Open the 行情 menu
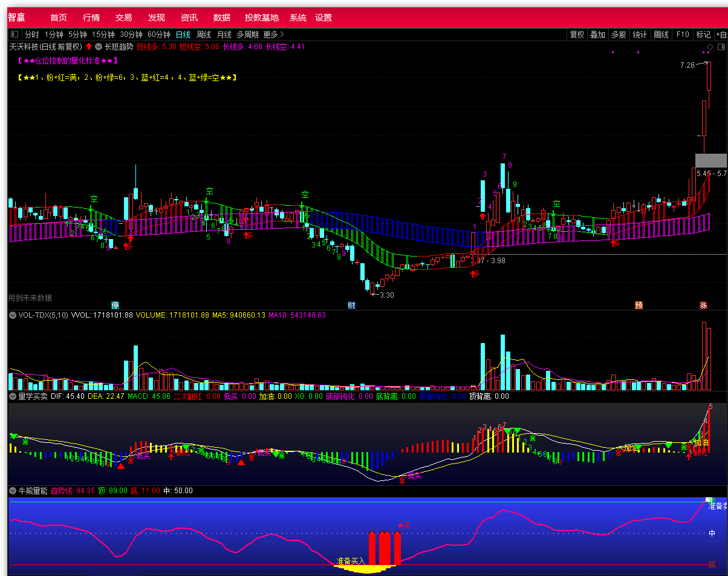 pyautogui.click(x=91, y=18)
